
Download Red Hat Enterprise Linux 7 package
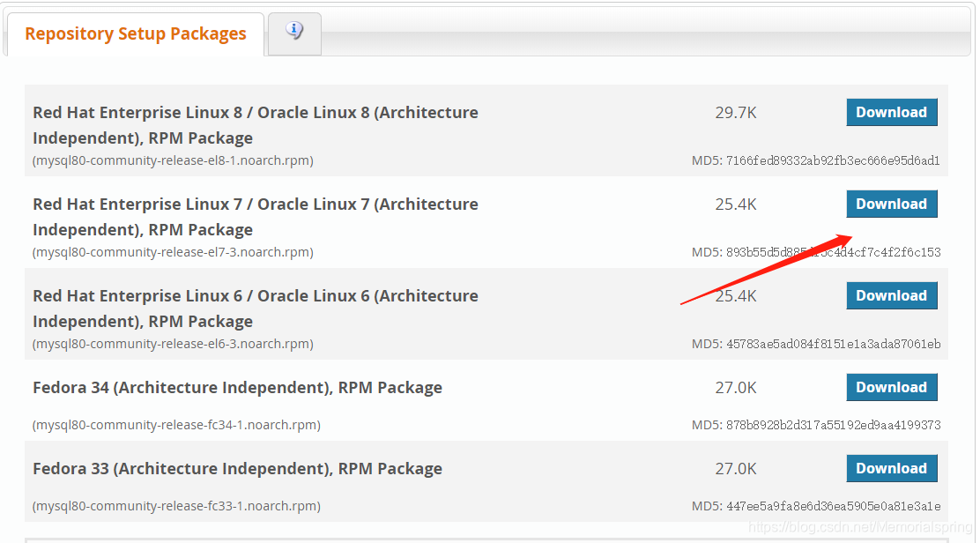tap(892, 204)
